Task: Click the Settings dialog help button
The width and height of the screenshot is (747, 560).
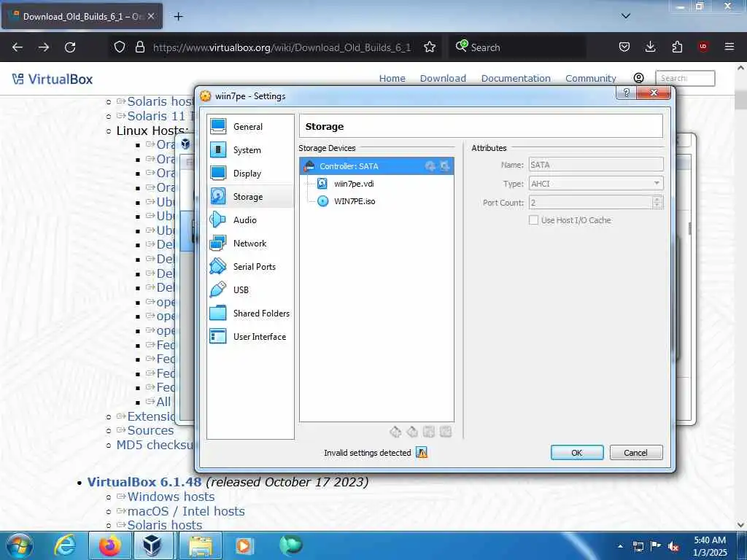Action: 627,93
